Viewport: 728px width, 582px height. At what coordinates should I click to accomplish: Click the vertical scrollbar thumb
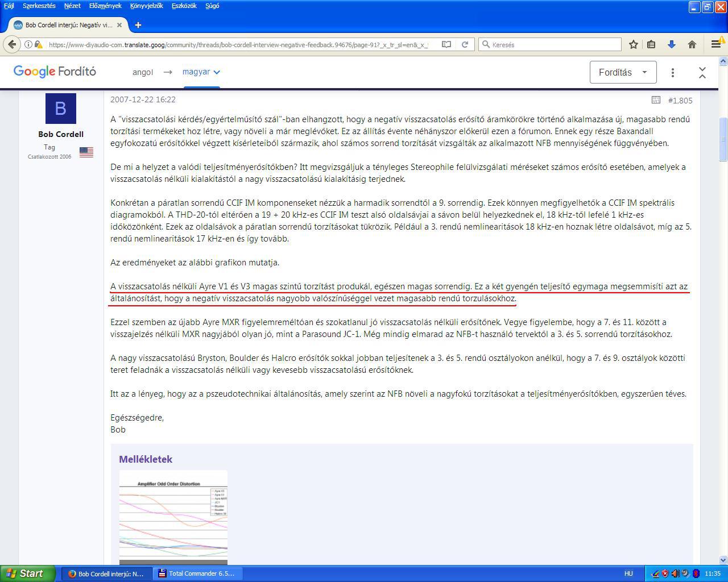point(723,139)
